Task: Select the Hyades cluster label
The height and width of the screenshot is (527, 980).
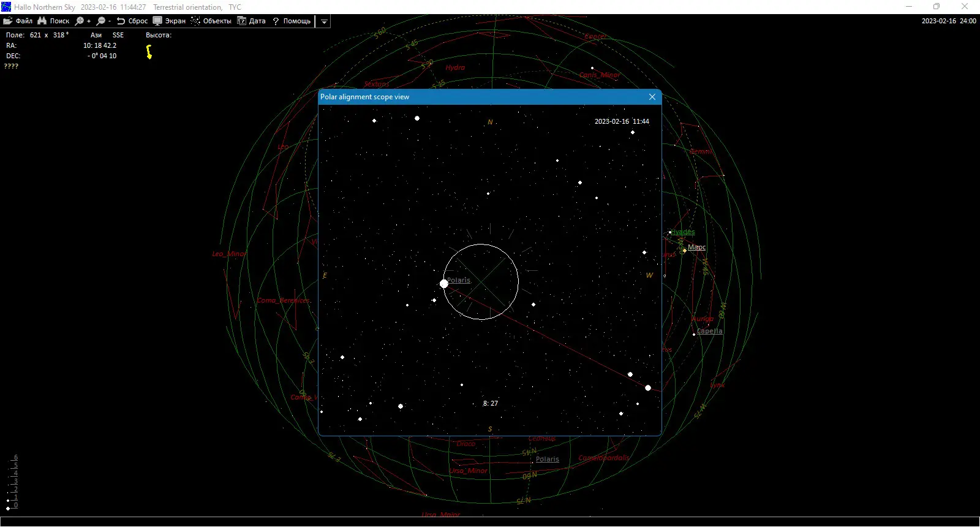Action: (x=683, y=232)
